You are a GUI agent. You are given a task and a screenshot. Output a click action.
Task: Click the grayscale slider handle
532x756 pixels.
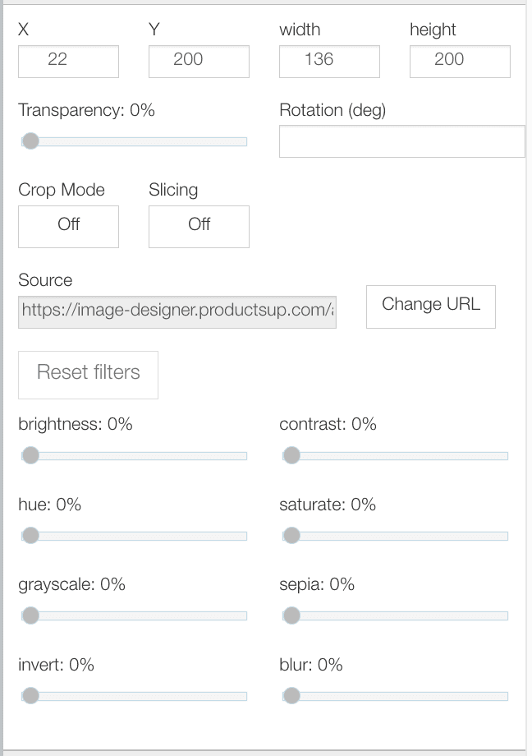(30, 615)
